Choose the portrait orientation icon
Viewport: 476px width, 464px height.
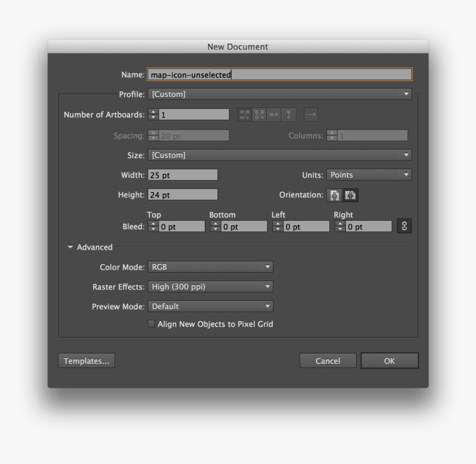[x=335, y=195]
